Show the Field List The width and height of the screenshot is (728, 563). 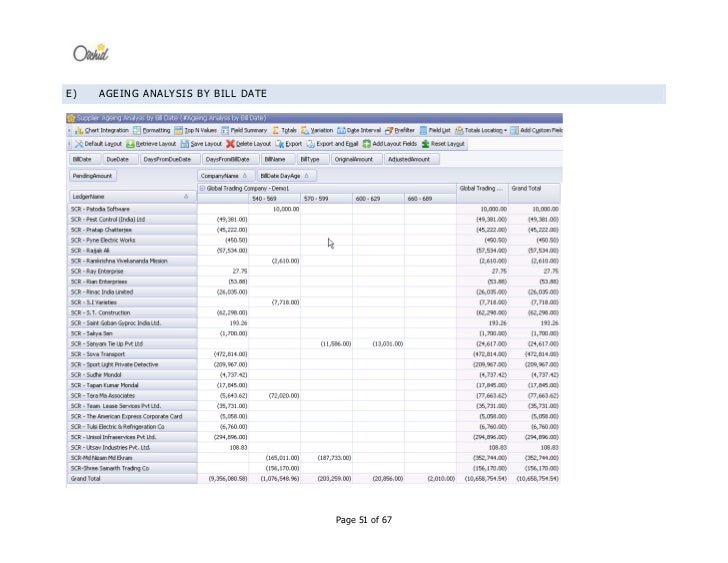coord(435,130)
